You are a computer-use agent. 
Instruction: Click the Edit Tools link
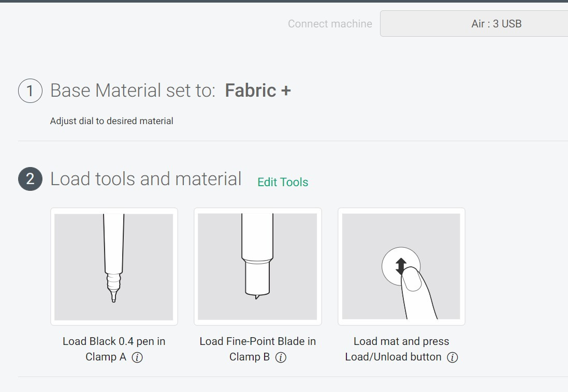pyautogui.click(x=283, y=182)
